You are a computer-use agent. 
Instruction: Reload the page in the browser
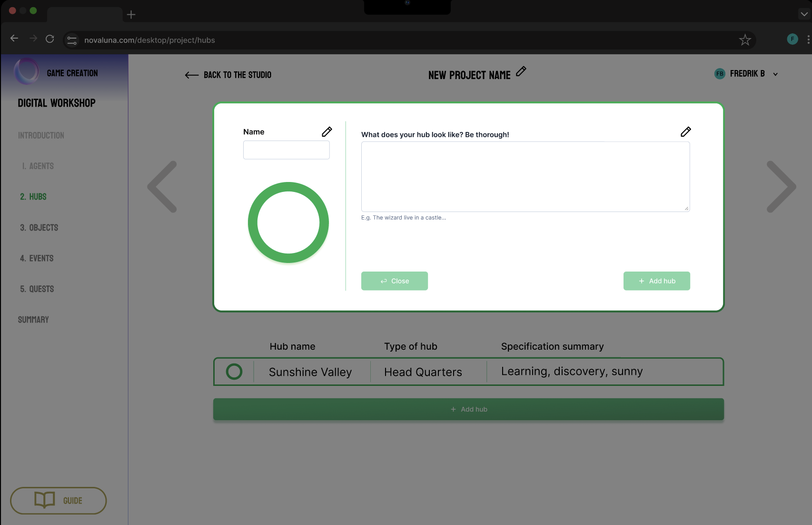click(50, 39)
